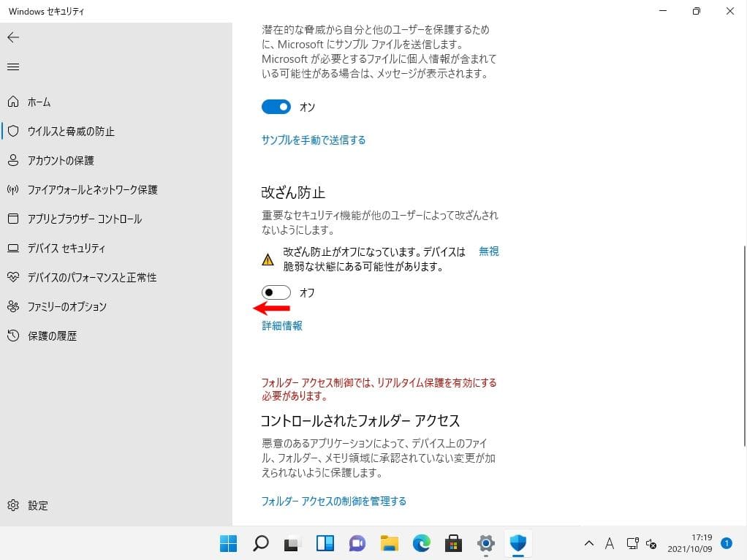Click サンプルを手動で送信する link
This screenshot has width=747, height=560.
point(314,140)
